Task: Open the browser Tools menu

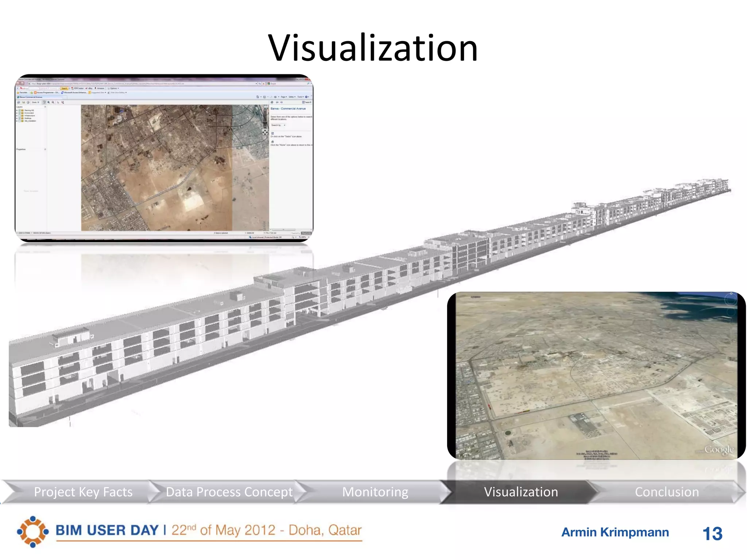Action: (301, 97)
